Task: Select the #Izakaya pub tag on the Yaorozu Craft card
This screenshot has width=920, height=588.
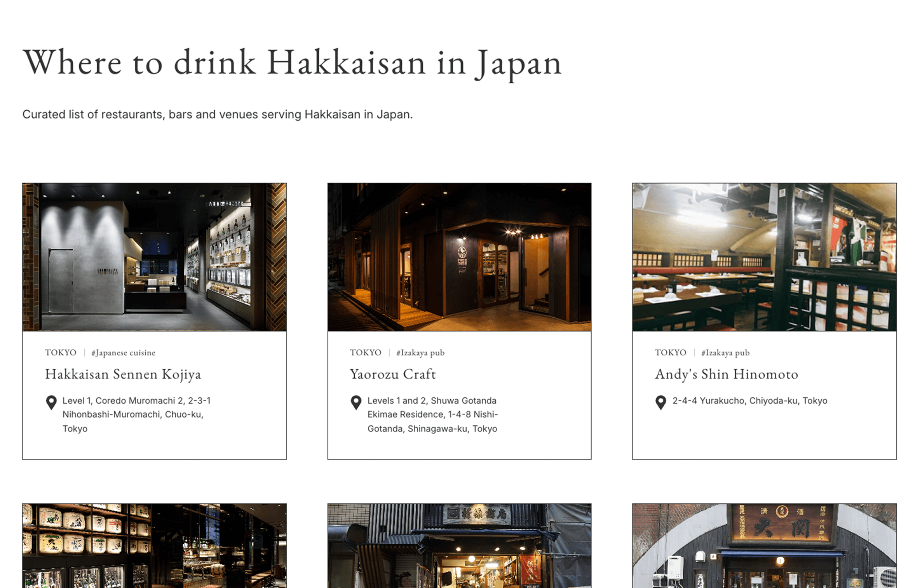Action: coord(420,353)
